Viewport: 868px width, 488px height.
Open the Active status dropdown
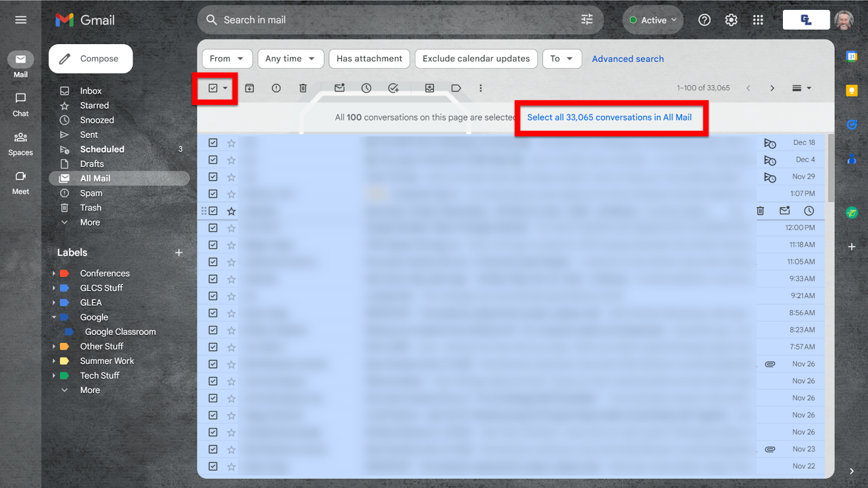pos(653,20)
